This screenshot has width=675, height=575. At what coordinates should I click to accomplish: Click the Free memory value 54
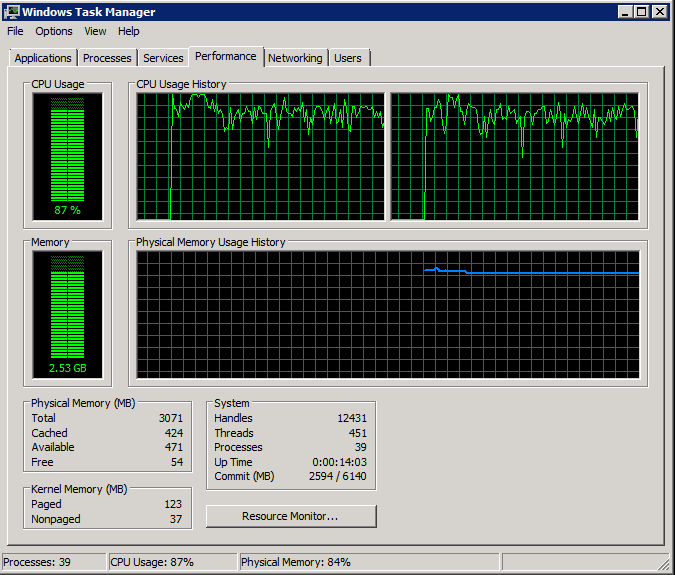point(177,462)
